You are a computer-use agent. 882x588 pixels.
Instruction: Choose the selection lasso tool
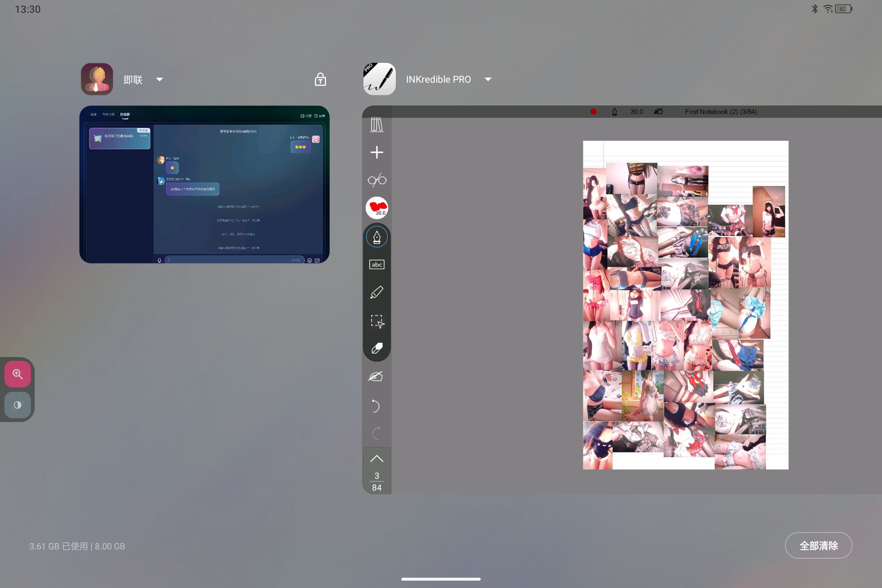coord(377,321)
